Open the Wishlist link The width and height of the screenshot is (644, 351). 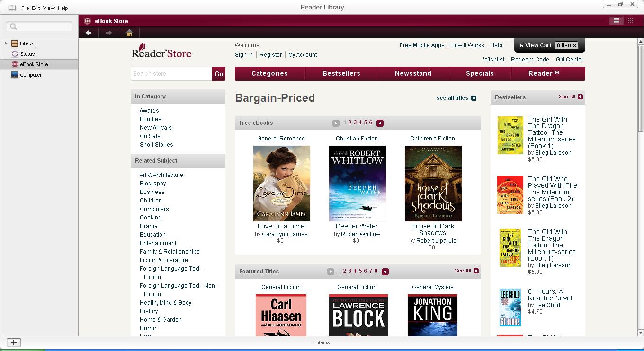click(494, 60)
